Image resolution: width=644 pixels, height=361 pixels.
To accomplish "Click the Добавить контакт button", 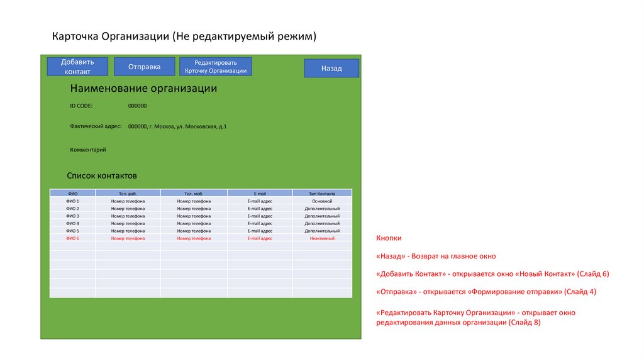I will [77, 67].
